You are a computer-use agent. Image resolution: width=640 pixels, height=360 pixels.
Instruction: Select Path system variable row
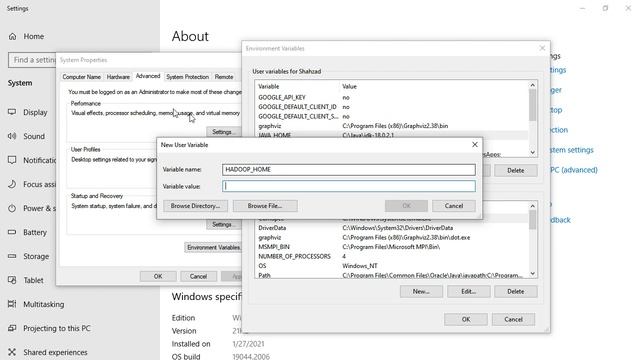click(392, 275)
